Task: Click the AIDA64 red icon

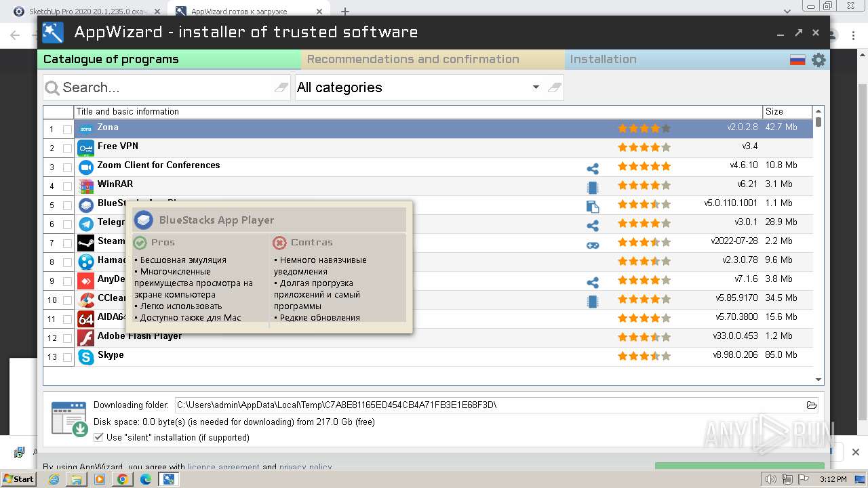Action: pos(85,319)
